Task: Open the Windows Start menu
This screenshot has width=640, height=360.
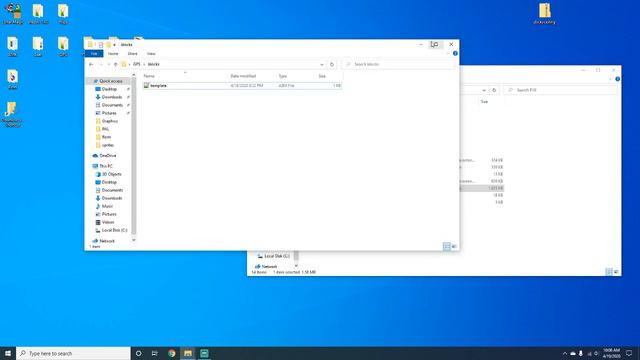Action: click(x=8, y=353)
